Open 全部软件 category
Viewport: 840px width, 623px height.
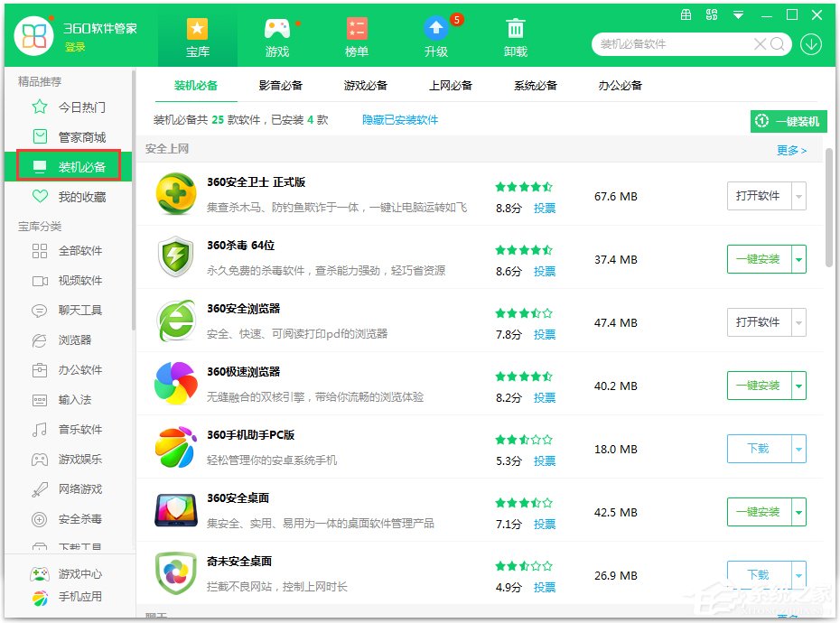69,251
